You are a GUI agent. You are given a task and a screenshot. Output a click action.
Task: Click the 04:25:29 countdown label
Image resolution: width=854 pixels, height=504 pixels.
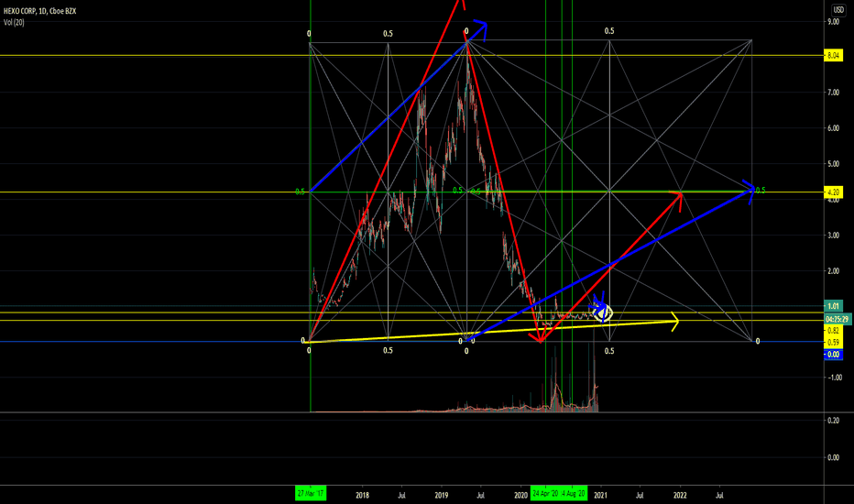838,319
